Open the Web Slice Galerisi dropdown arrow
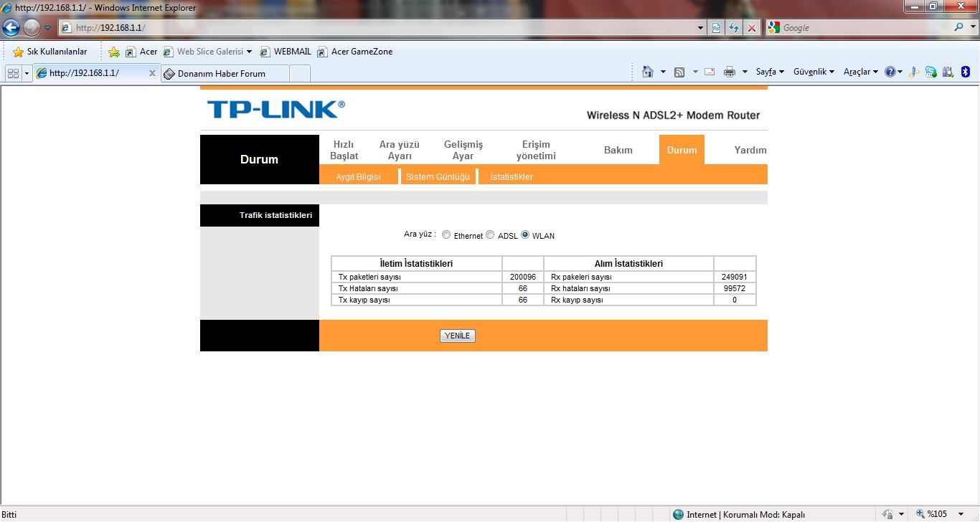980x522 pixels. click(250, 52)
